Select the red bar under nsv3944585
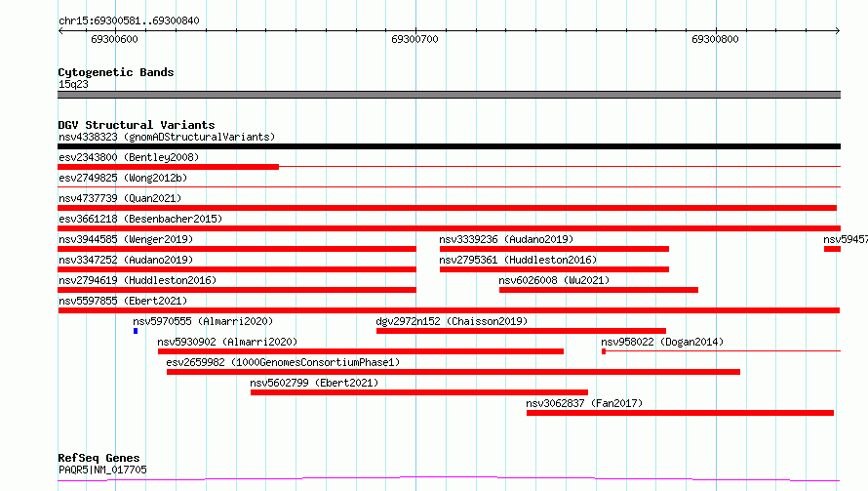This screenshot has width=868, height=491. [237, 249]
